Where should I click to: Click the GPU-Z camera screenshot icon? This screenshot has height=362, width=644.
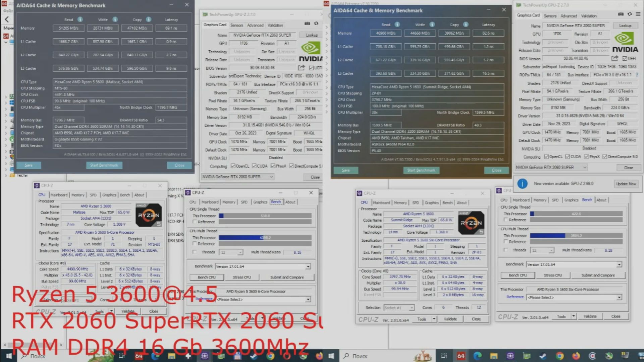[x=307, y=24]
